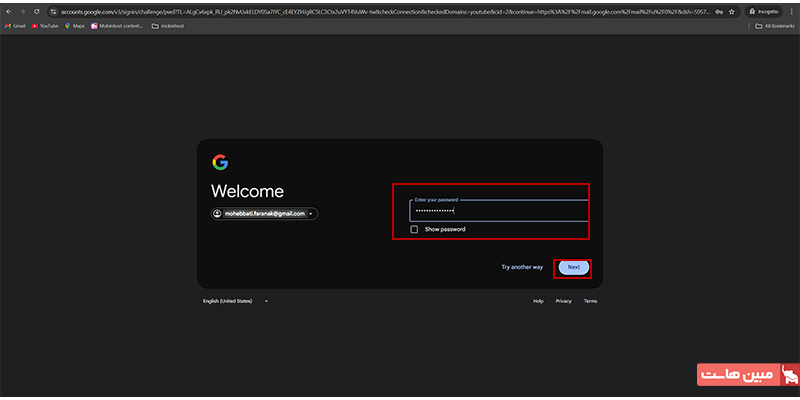Click the address bar URL
Viewport: 800px width, 400px height.
[x=385, y=11]
